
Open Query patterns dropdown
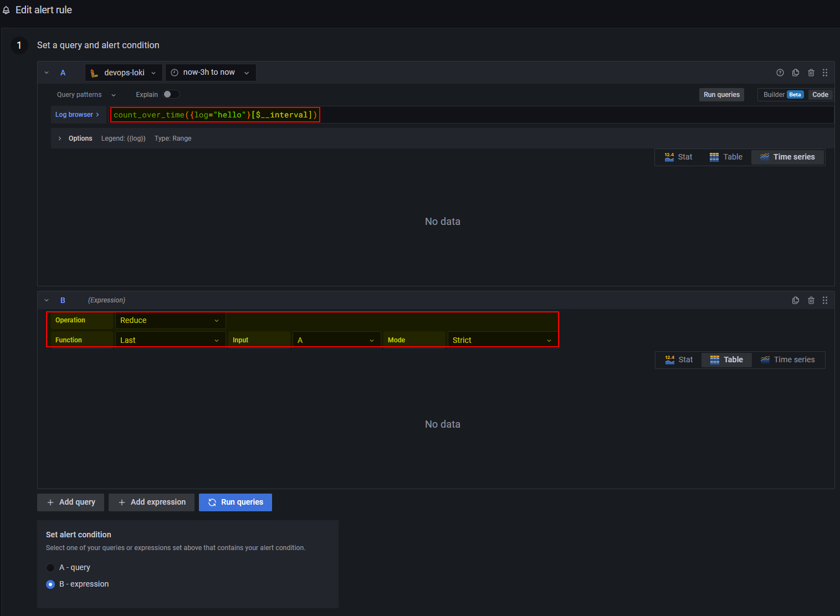[x=86, y=95]
